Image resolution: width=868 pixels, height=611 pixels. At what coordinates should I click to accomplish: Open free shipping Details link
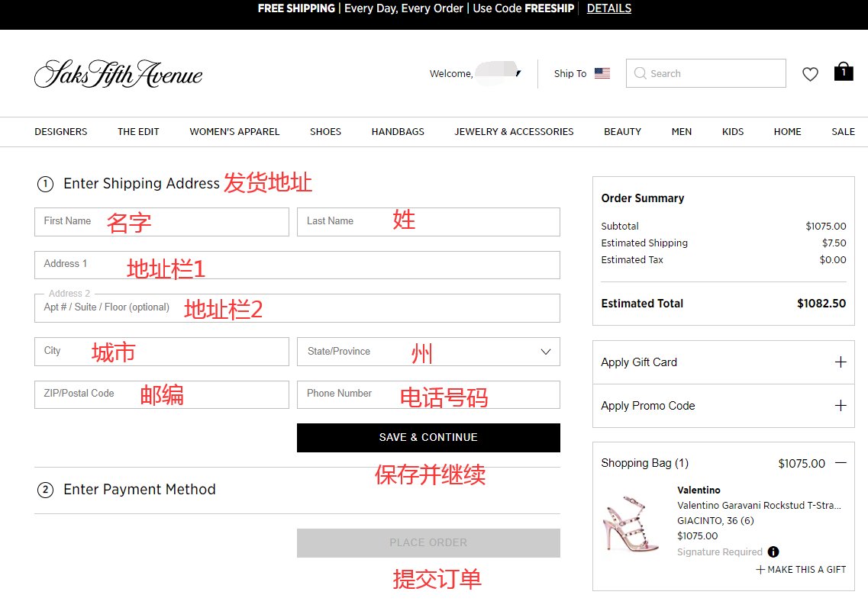(609, 8)
